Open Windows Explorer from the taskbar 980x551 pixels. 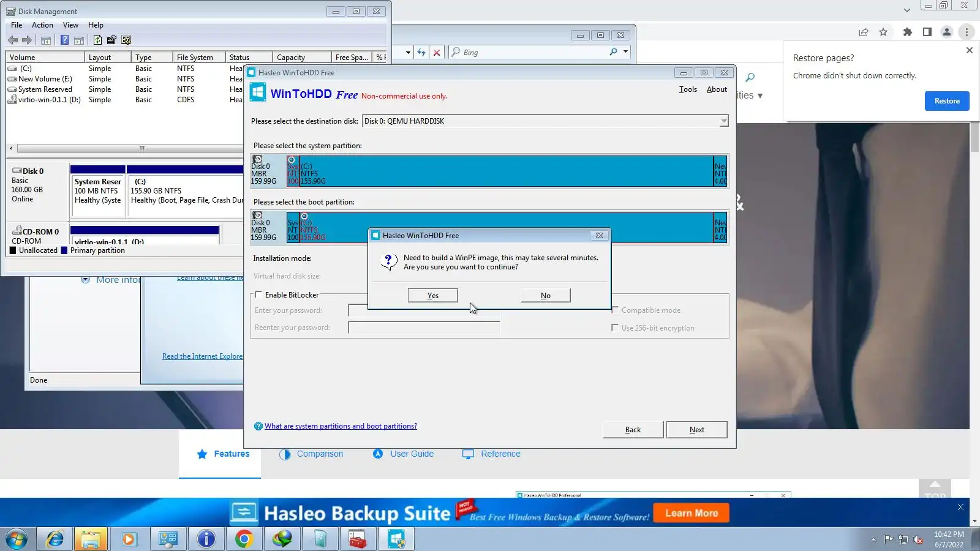pos(91,539)
